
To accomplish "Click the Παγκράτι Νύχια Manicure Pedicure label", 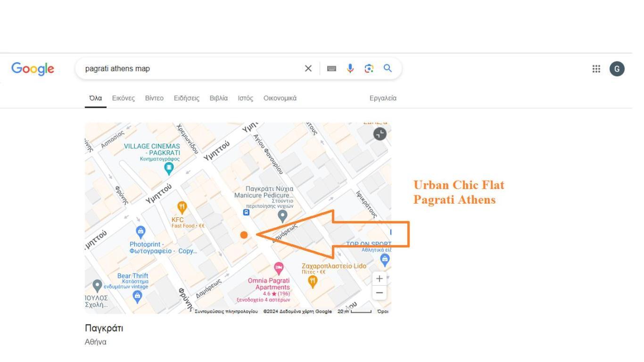I will (264, 197).
